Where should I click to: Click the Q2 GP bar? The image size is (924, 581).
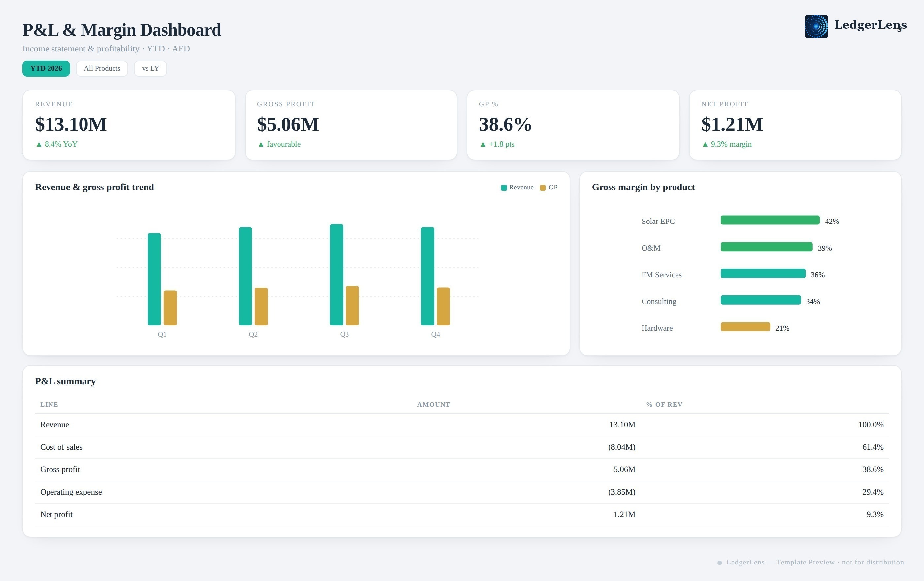261,307
